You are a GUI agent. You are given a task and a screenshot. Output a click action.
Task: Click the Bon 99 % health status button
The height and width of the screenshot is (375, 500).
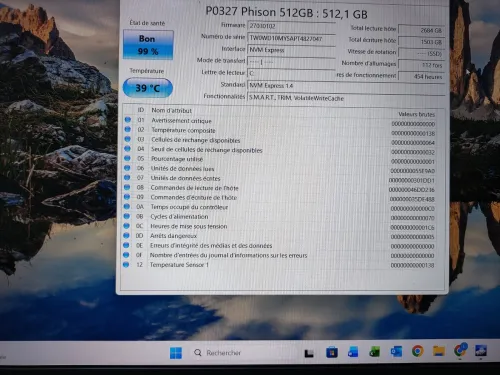[148, 45]
